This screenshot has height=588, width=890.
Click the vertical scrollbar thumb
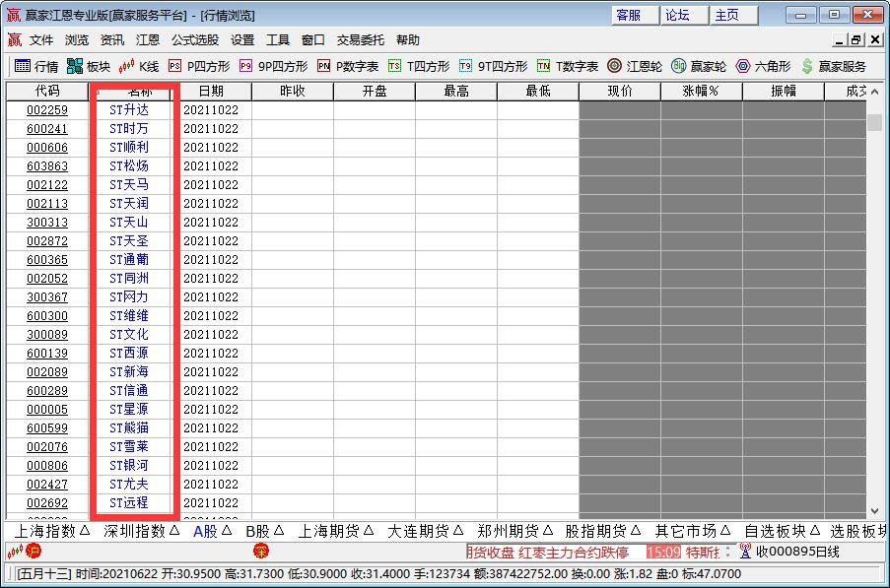point(874,122)
